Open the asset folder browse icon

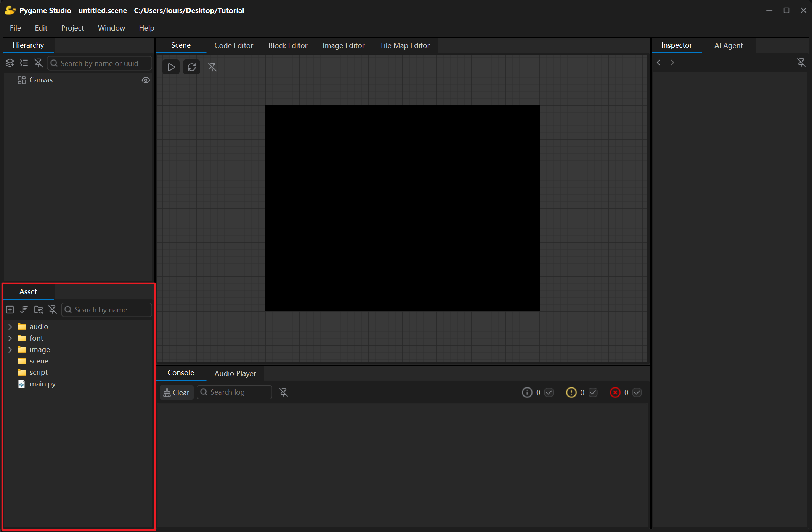point(39,310)
